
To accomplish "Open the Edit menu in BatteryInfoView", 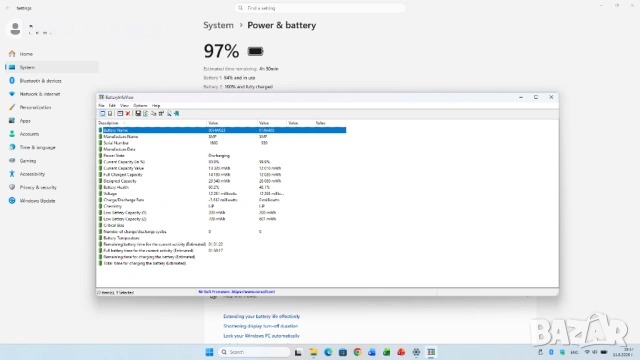I will 112,105.
